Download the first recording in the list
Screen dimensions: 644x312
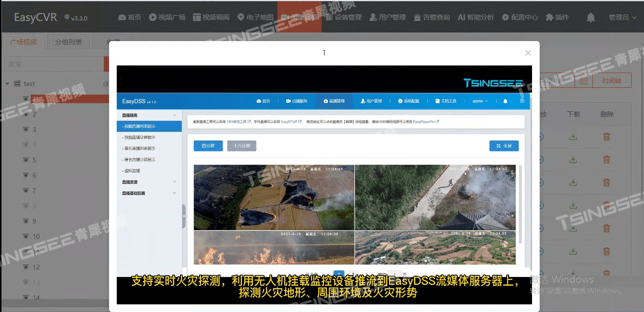click(573, 137)
